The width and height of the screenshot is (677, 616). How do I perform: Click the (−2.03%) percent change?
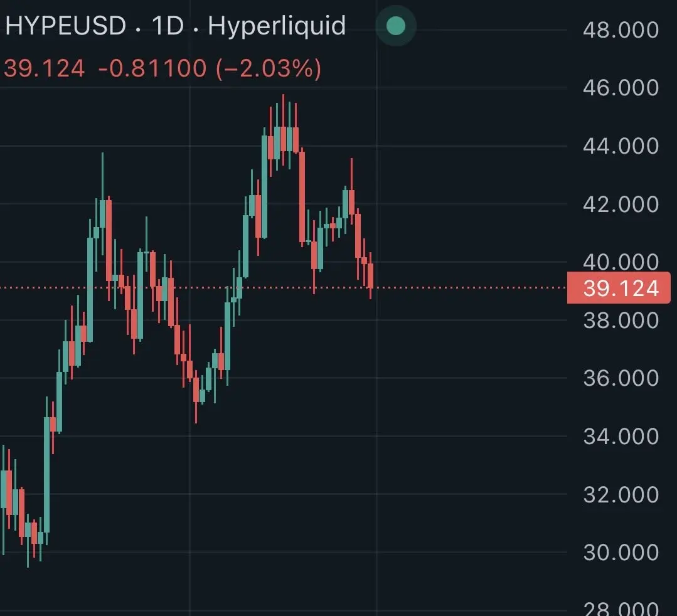coord(269,68)
